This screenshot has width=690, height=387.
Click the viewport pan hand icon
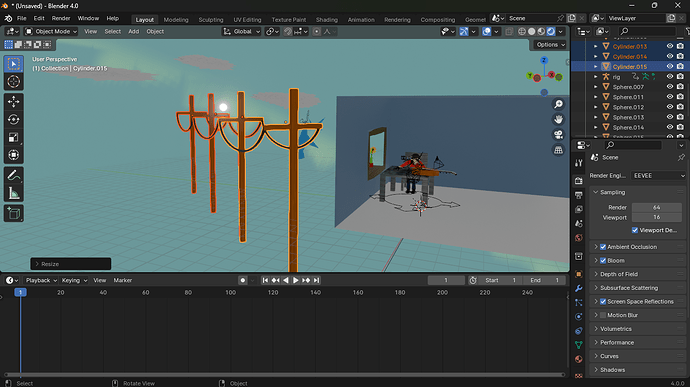558,119
